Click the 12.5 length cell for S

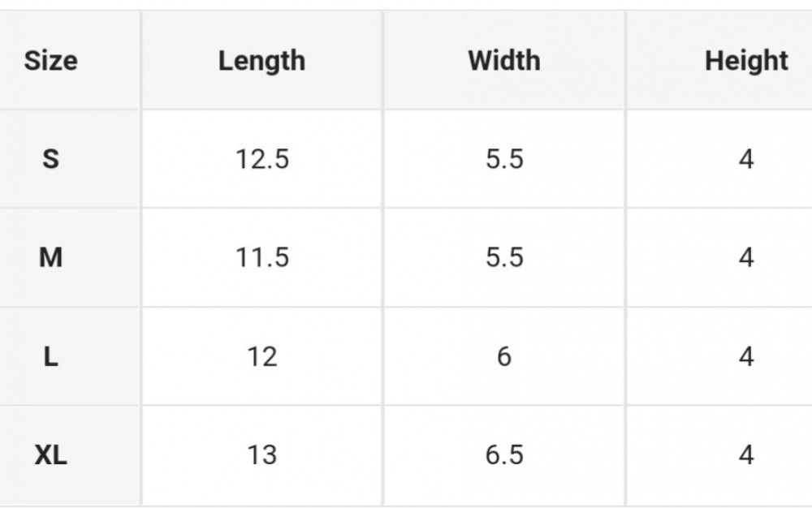(x=262, y=159)
